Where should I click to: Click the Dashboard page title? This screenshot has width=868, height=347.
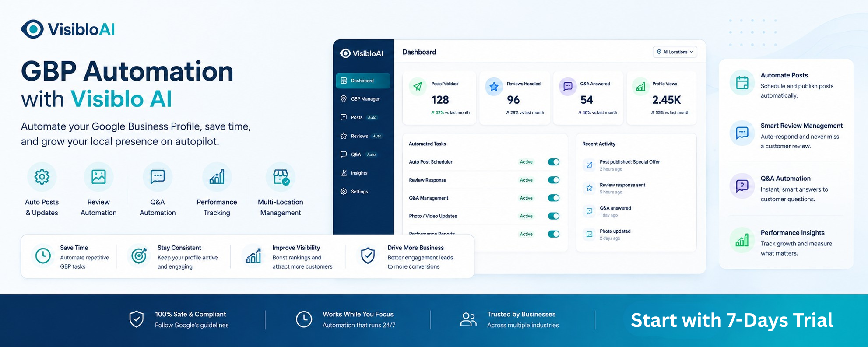point(419,52)
